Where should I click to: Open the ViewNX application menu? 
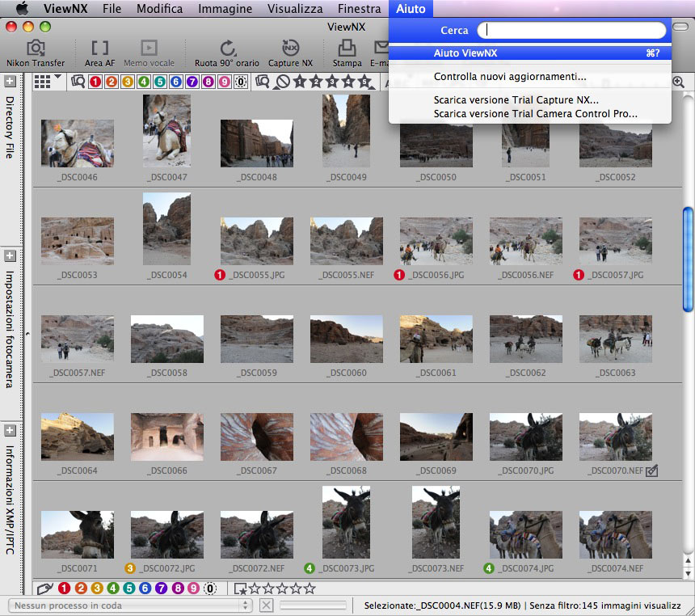coord(65,8)
